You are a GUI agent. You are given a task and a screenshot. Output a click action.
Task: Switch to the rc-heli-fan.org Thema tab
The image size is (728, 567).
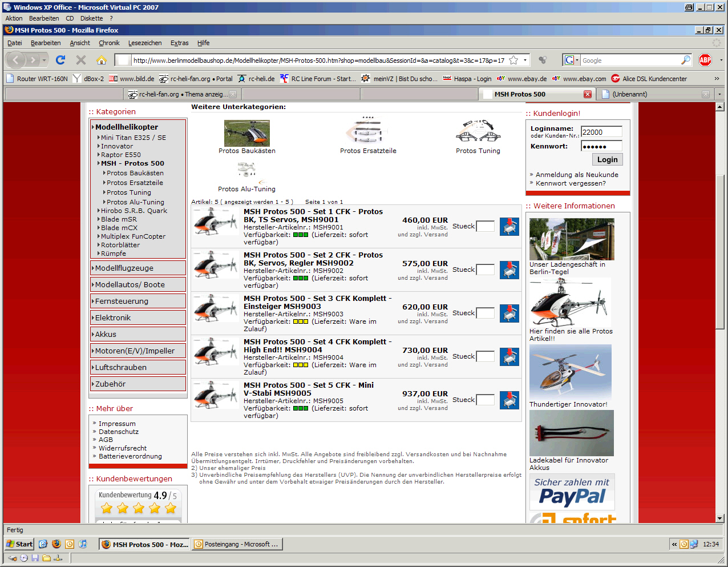coord(183,94)
